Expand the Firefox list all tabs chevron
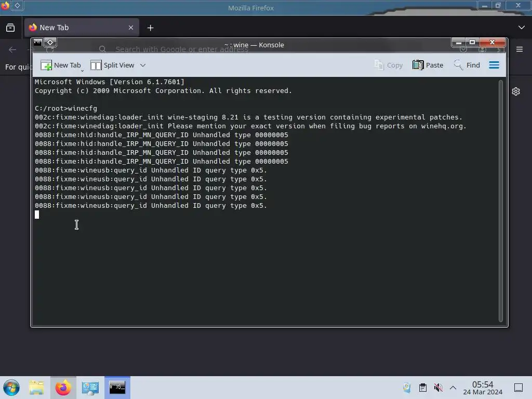The height and width of the screenshot is (399, 532). (x=522, y=28)
